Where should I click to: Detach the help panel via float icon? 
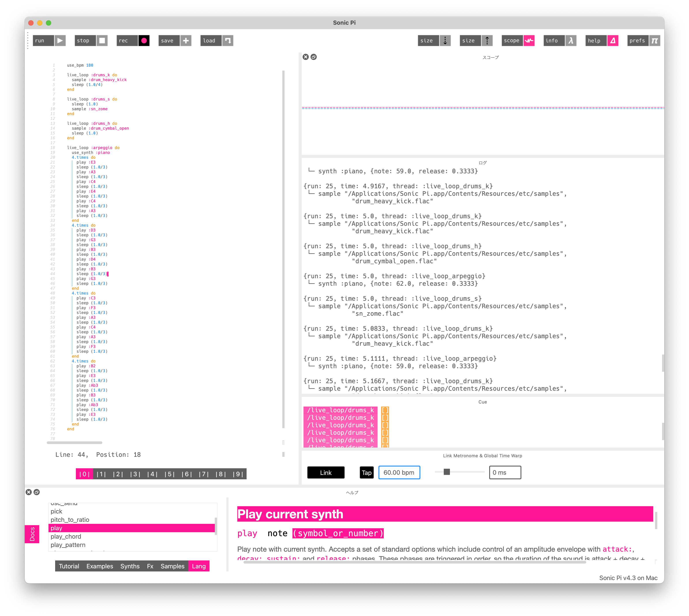pos(37,492)
